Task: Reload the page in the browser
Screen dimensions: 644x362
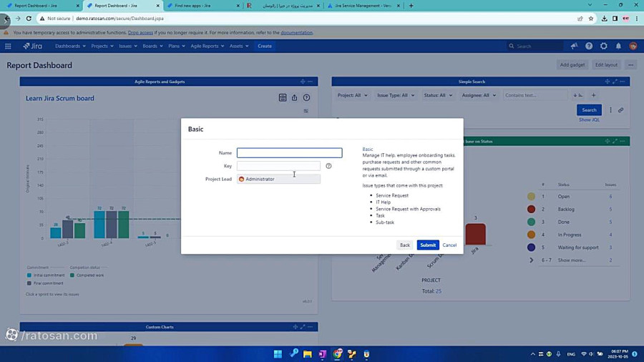Action: pyautogui.click(x=29, y=19)
